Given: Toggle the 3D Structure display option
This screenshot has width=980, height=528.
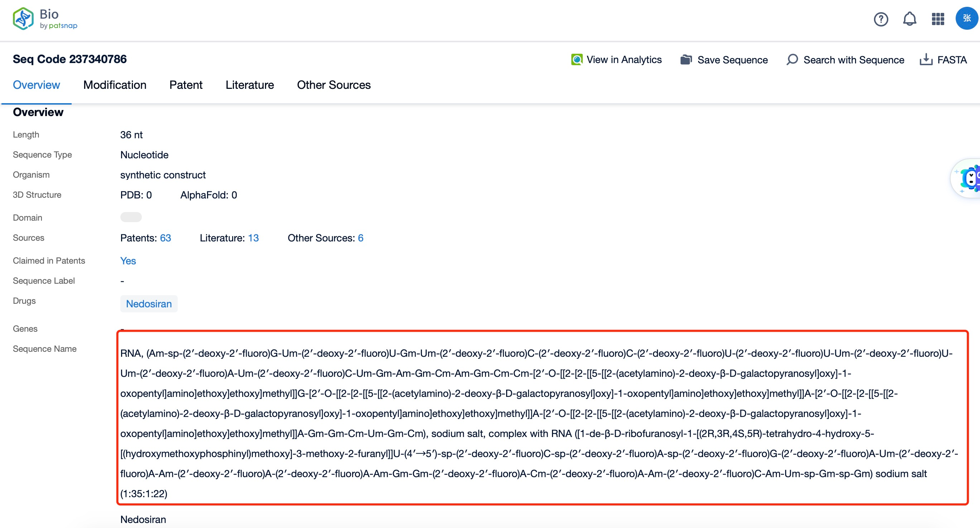Looking at the screenshot, I should [x=130, y=217].
